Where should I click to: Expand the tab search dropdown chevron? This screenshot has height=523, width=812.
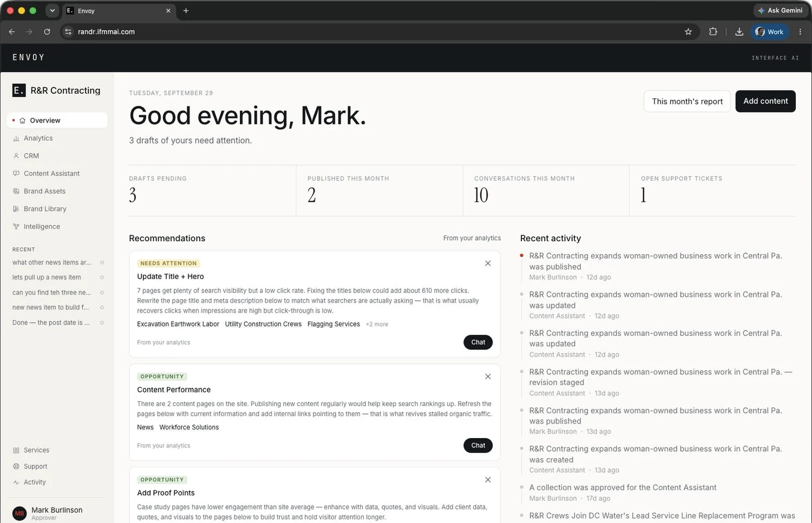pyautogui.click(x=52, y=11)
